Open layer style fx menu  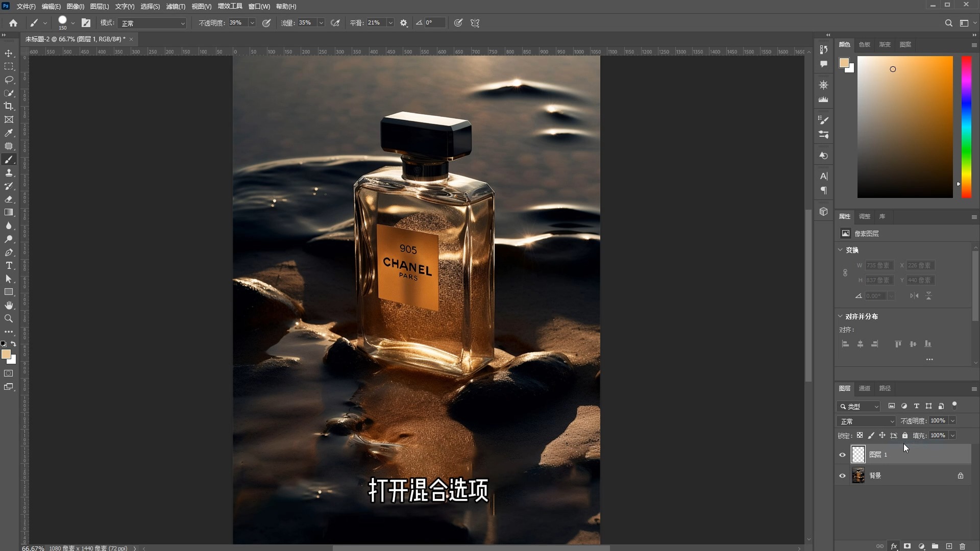894,546
